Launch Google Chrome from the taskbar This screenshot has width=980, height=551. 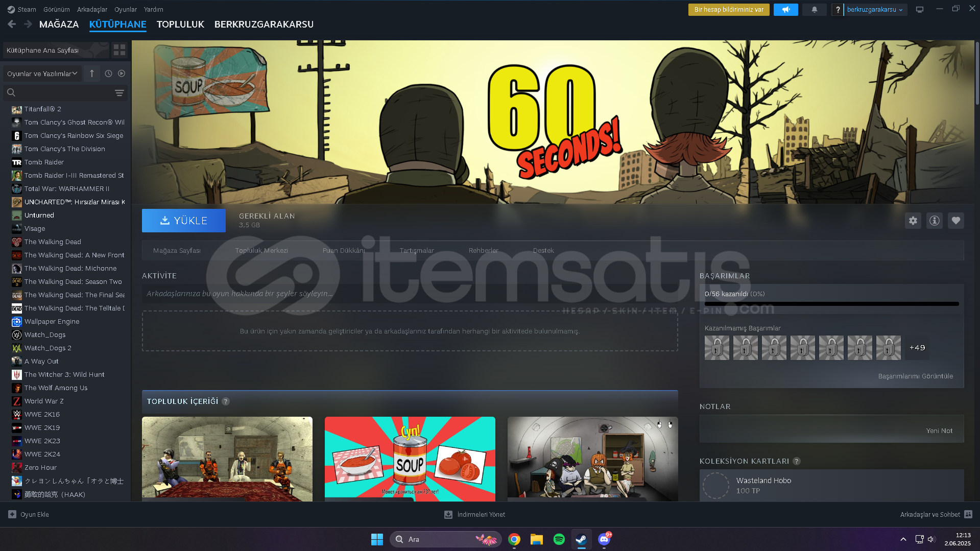514,539
